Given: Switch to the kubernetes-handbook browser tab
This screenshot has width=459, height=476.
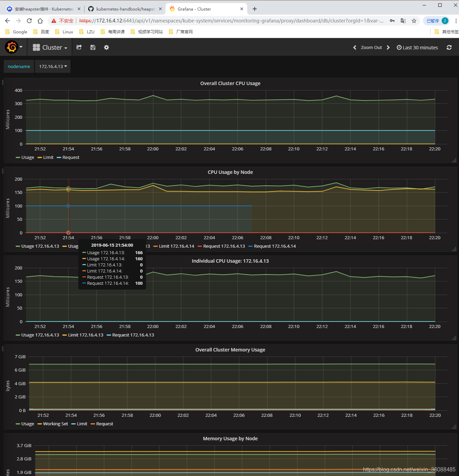Looking at the screenshot, I should point(125,9).
